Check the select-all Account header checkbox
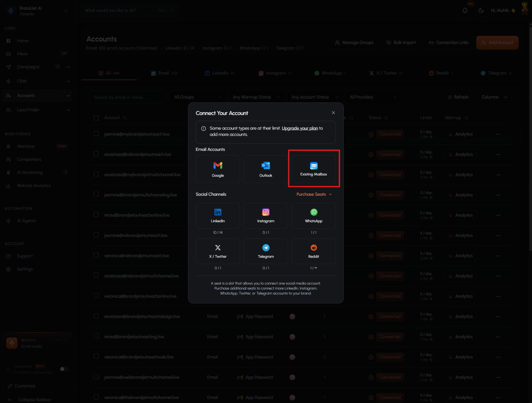 tap(96, 118)
